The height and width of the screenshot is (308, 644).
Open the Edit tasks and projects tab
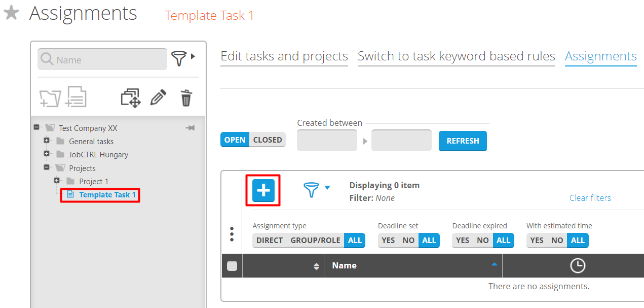click(x=284, y=56)
